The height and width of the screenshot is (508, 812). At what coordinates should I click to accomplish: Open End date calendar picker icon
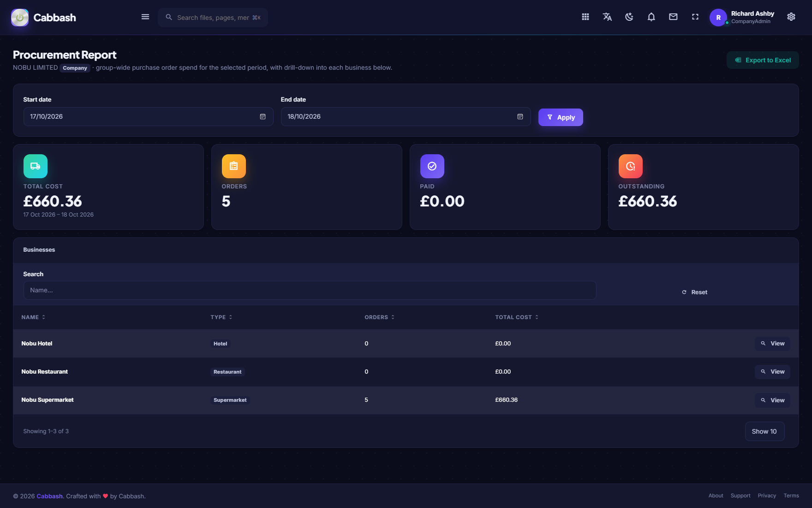520,117
